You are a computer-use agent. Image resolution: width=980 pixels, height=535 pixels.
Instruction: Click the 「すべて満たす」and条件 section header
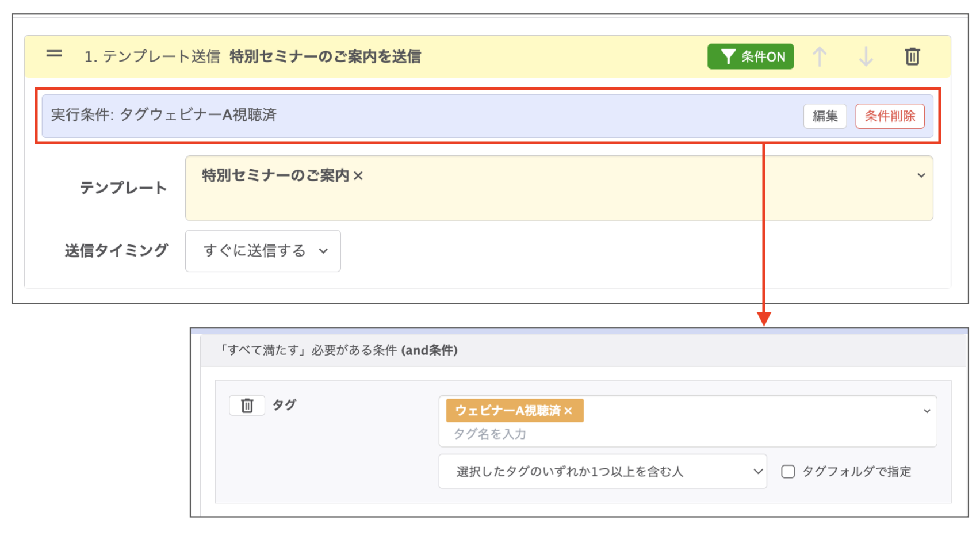point(339,350)
